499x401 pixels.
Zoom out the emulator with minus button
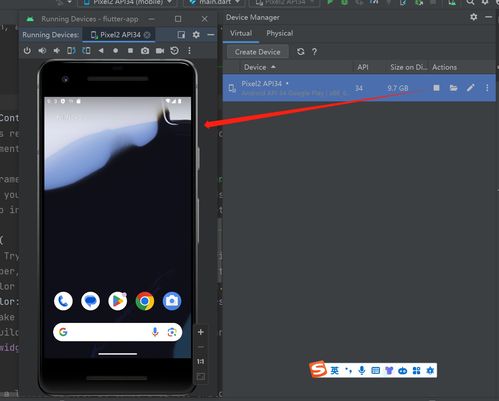click(x=201, y=347)
